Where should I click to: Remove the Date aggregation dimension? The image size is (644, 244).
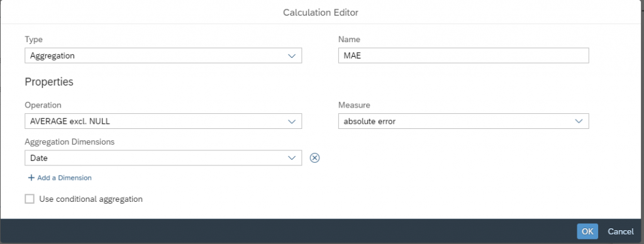point(314,158)
